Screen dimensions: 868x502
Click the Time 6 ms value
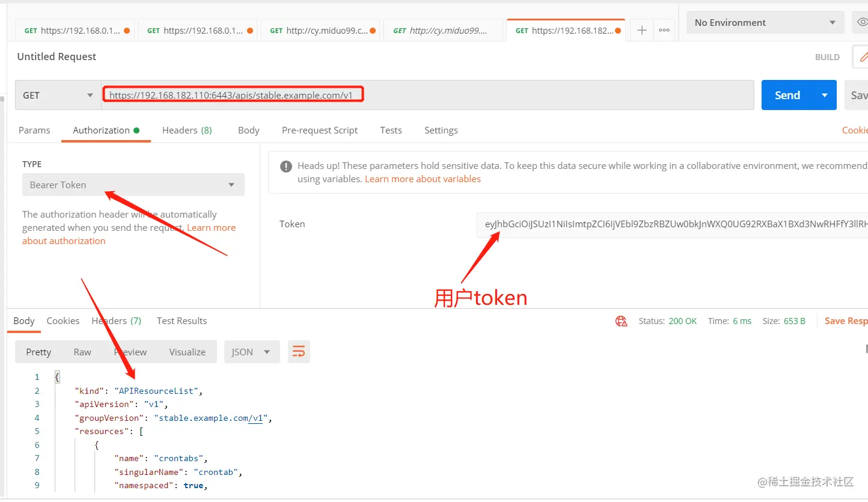coord(742,321)
